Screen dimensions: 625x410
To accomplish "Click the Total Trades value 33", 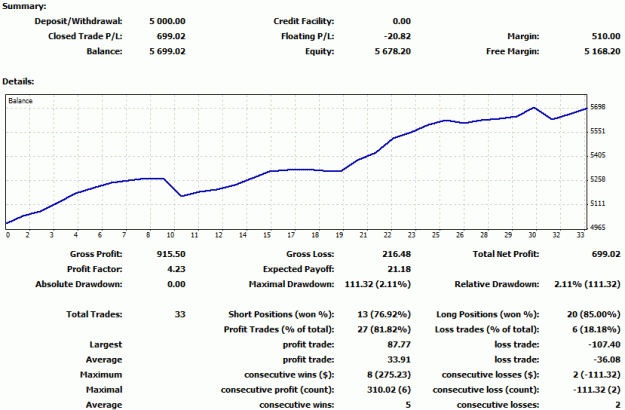I will 180,314.
